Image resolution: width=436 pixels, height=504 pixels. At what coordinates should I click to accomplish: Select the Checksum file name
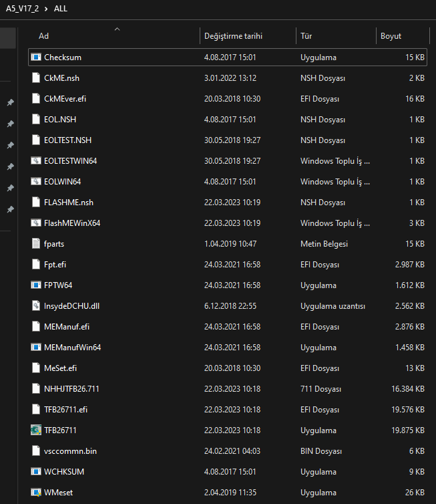tap(63, 57)
